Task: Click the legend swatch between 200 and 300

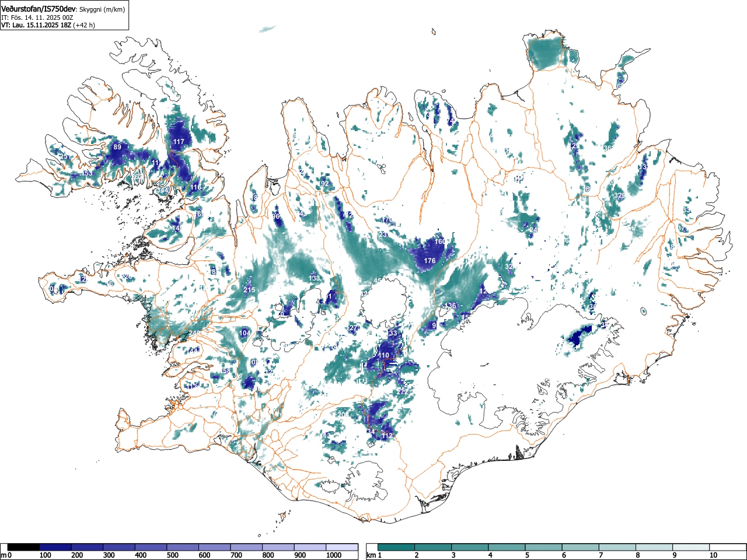Action: pos(88,547)
